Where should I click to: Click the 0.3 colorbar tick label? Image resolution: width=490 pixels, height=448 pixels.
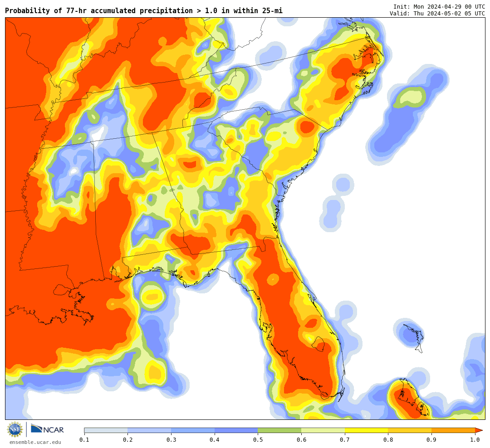coord(171,440)
